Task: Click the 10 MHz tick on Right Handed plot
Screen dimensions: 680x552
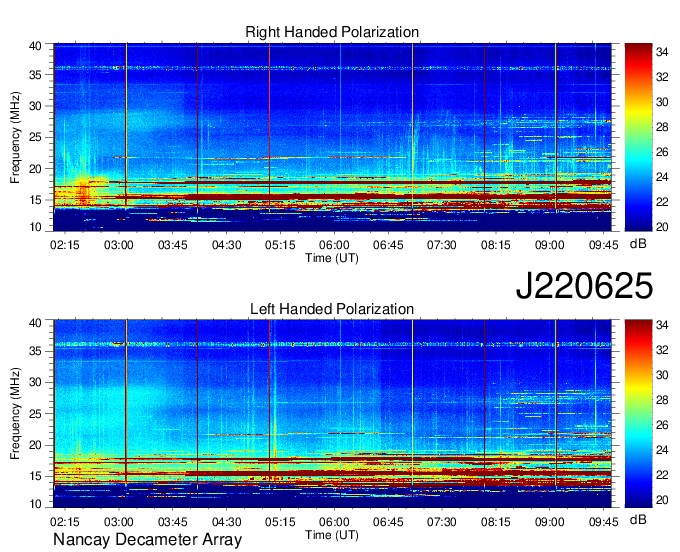Action: pyautogui.click(x=36, y=227)
